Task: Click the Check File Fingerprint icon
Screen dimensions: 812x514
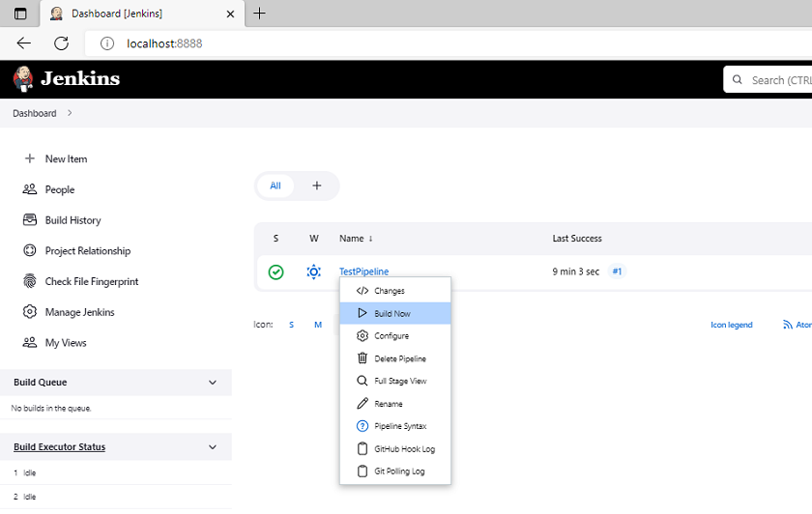Action: [x=30, y=281]
